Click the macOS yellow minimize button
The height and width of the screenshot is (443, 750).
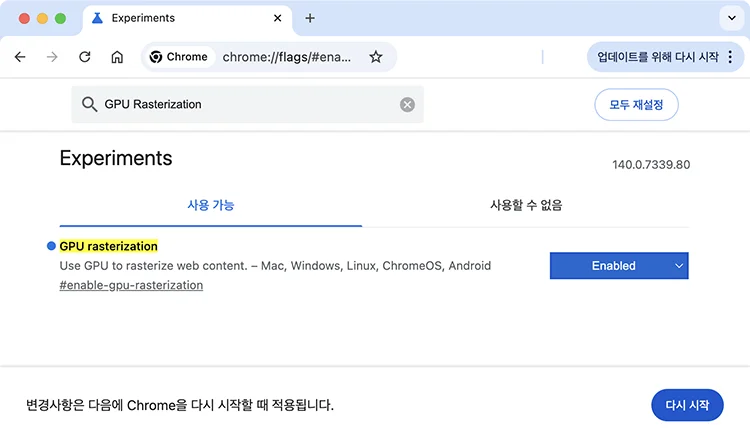coord(42,18)
